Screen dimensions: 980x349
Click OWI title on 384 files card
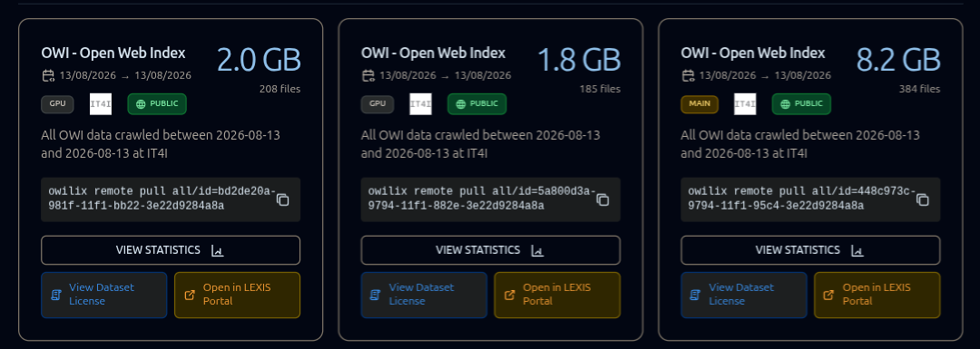point(753,53)
